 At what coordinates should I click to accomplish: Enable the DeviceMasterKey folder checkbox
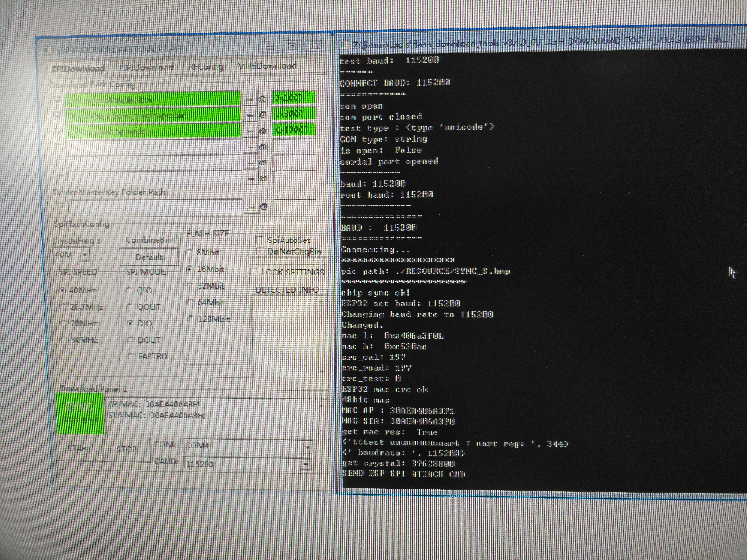click(61, 206)
